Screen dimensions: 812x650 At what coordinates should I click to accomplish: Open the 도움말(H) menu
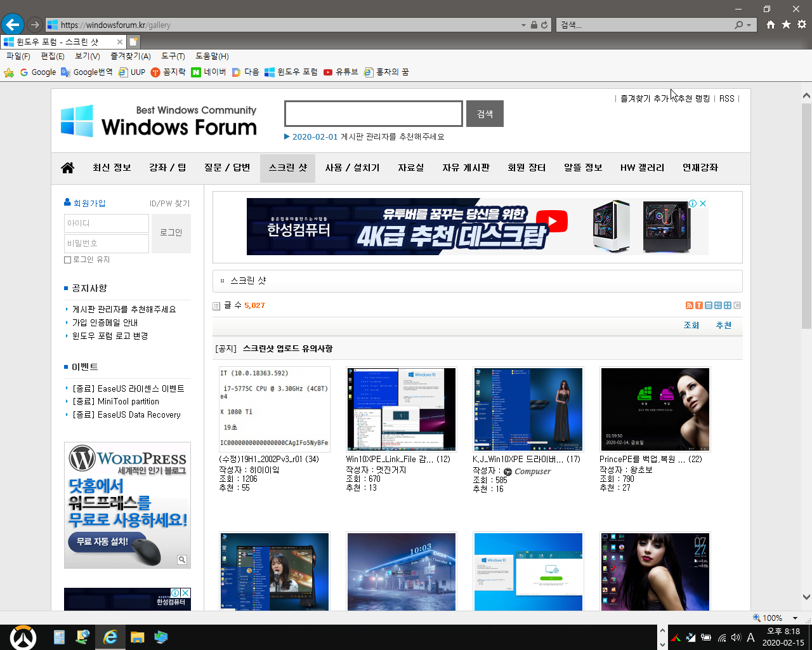212,56
